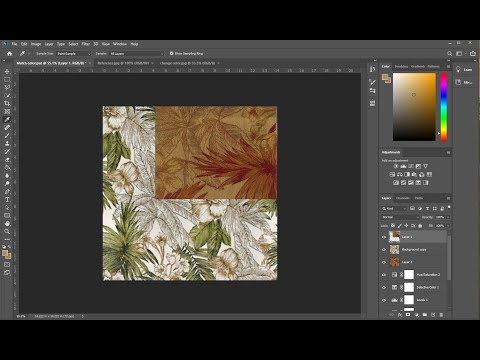Hide the layer below Background copy
This screenshot has width=480, height=360.
pos(384,262)
